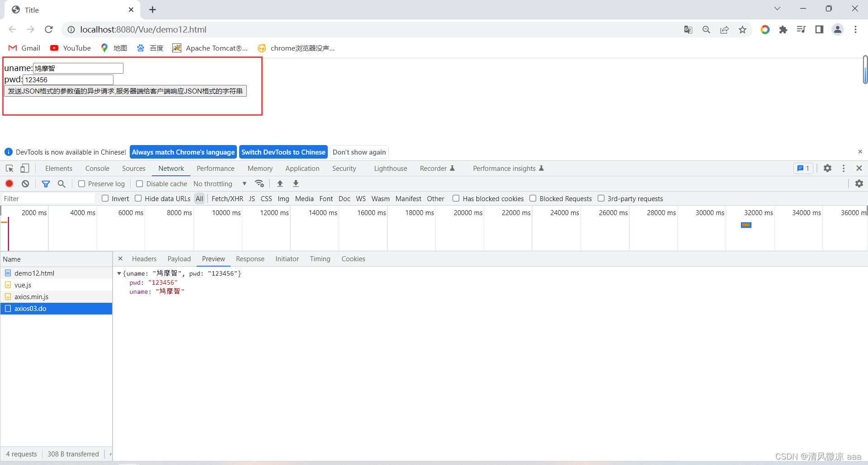The height and width of the screenshot is (465, 868).
Task: Toggle the device toolbar icon
Action: click(25, 169)
